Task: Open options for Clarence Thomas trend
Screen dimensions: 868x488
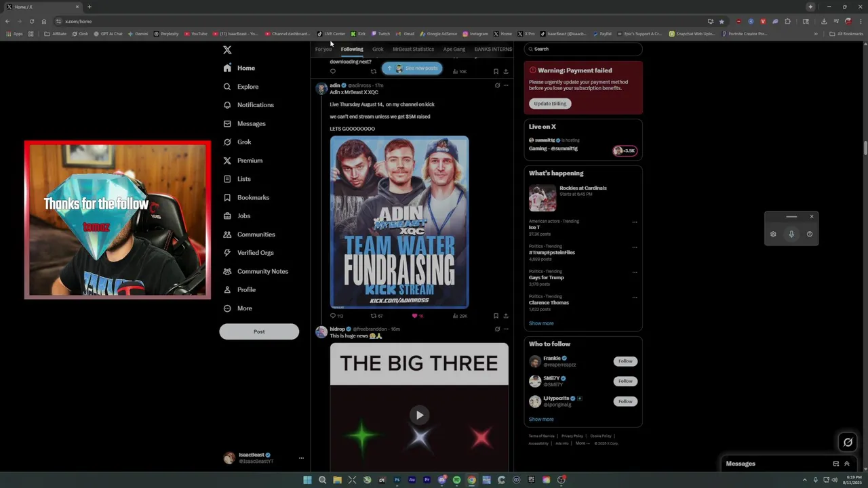Action: click(635, 298)
